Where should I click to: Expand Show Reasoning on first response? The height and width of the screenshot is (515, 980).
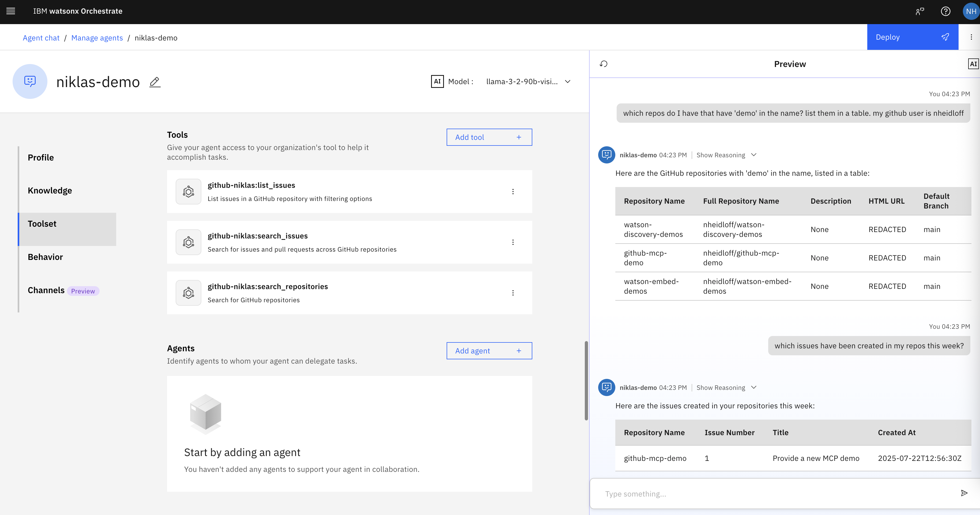coord(726,155)
